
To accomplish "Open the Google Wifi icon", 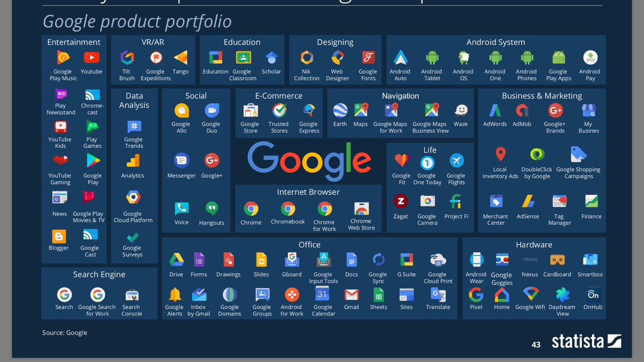I will (530, 294).
